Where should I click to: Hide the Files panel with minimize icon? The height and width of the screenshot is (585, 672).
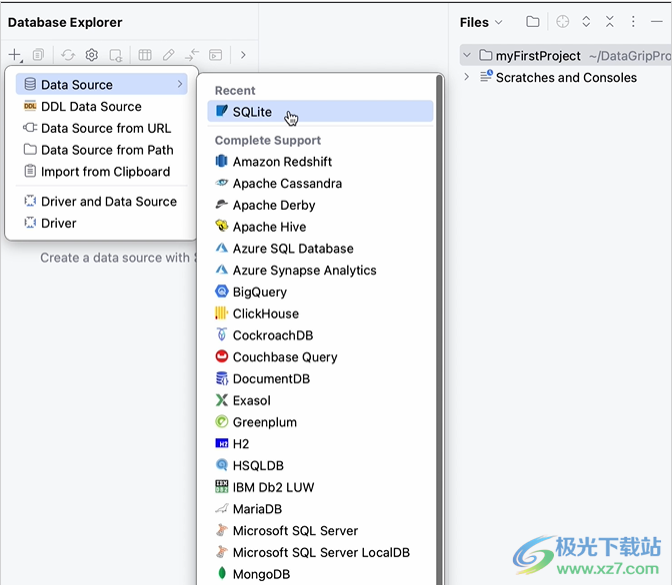(x=657, y=21)
